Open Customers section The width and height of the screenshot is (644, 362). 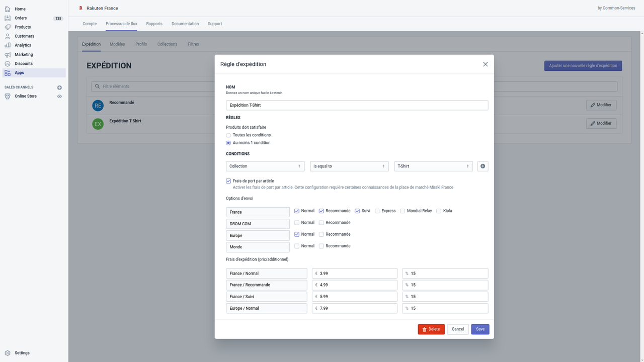tap(24, 36)
